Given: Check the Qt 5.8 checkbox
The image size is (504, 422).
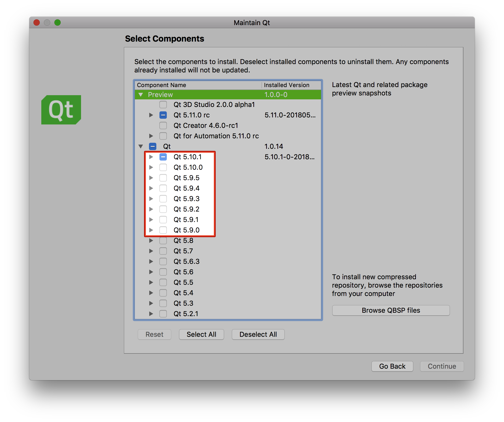Looking at the screenshot, I should 163,241.
